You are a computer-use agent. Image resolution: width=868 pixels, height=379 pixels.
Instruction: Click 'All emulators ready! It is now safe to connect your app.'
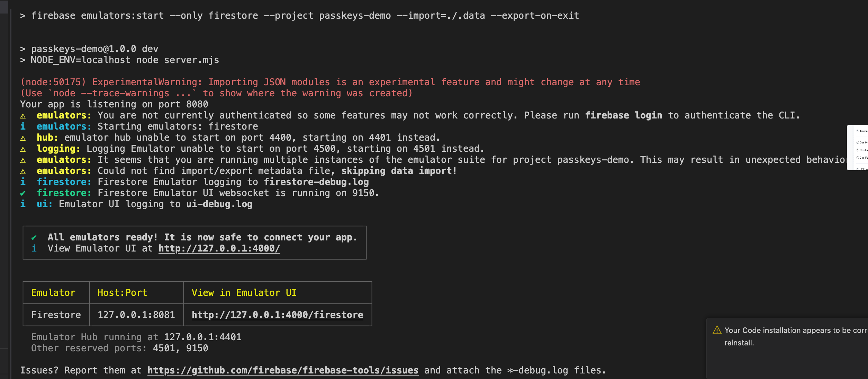click(x=202, y=237)
